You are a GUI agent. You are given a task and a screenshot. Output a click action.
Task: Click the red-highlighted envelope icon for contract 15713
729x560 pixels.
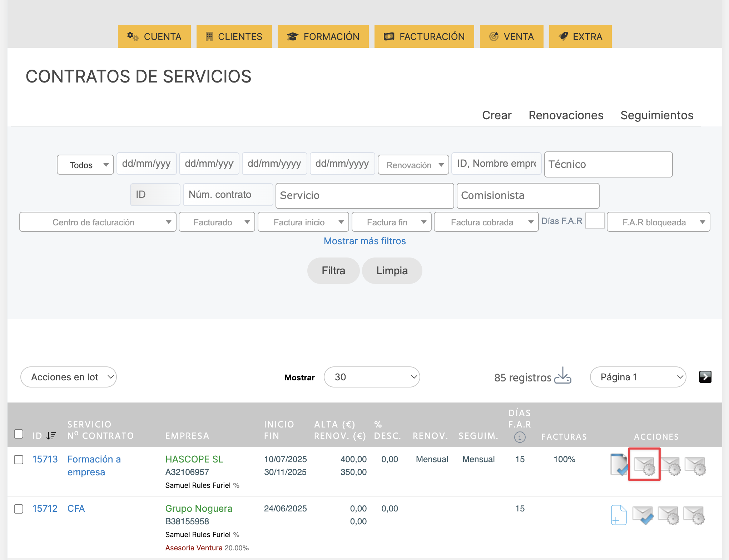(644, 465)
